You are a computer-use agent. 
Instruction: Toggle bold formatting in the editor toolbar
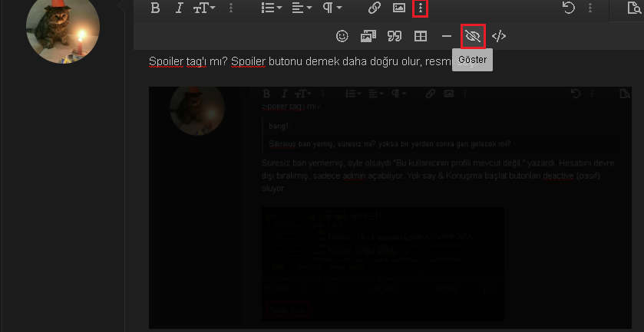(x=155, y=8)
